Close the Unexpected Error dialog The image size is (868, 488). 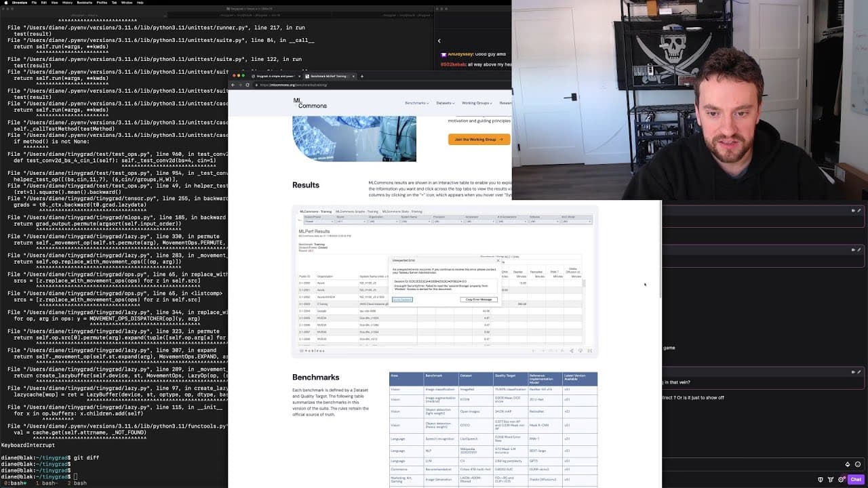(498, 260)
